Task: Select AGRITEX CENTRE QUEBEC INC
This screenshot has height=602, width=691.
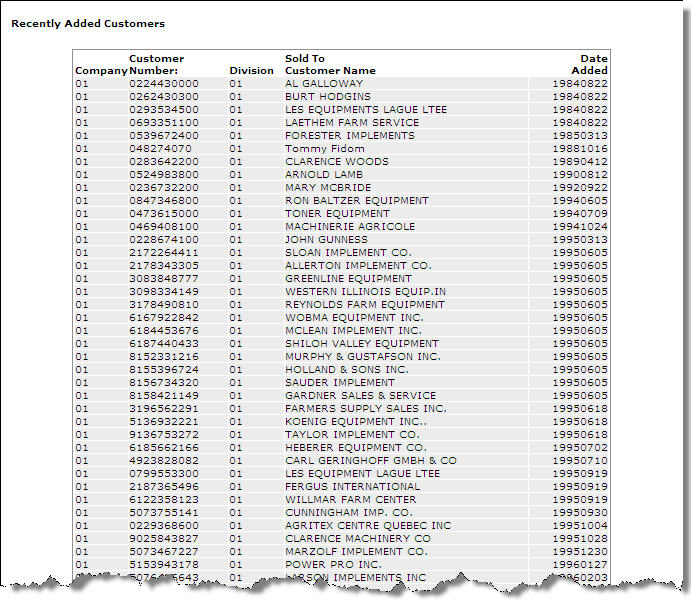Action: (x=368, y=525)
